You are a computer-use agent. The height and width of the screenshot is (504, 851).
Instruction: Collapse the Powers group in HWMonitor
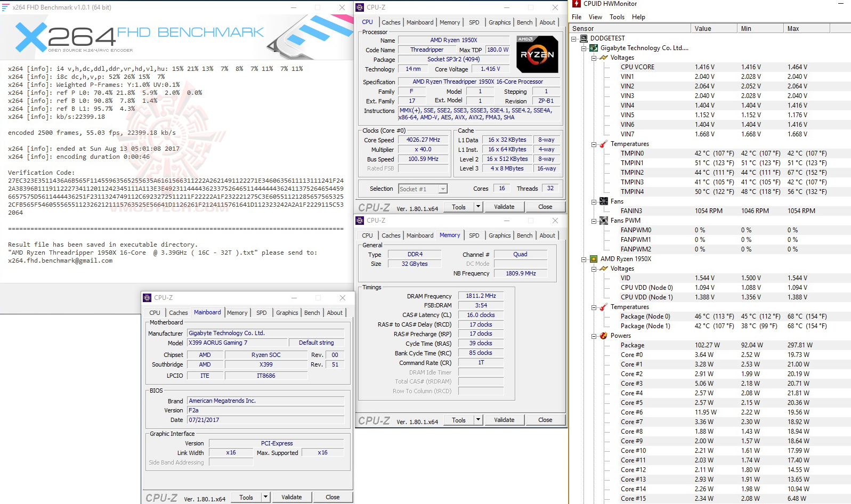click(594, 336)
